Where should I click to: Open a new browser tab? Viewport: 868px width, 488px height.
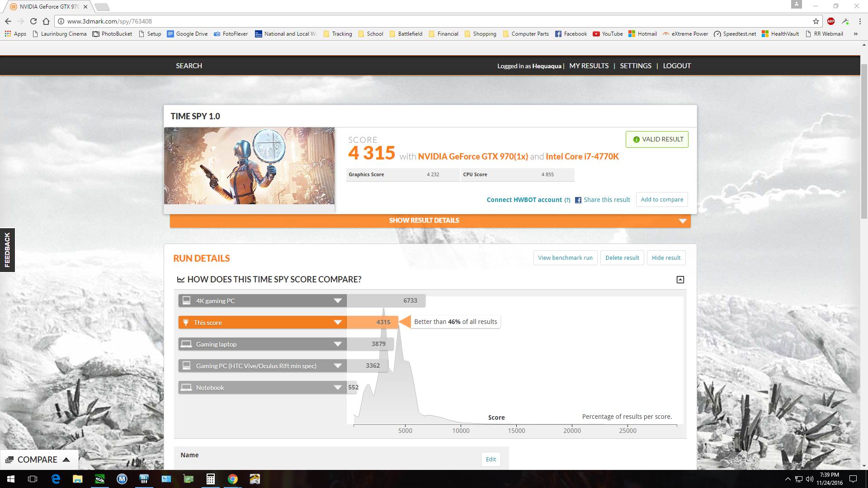(x=102, y=7)
